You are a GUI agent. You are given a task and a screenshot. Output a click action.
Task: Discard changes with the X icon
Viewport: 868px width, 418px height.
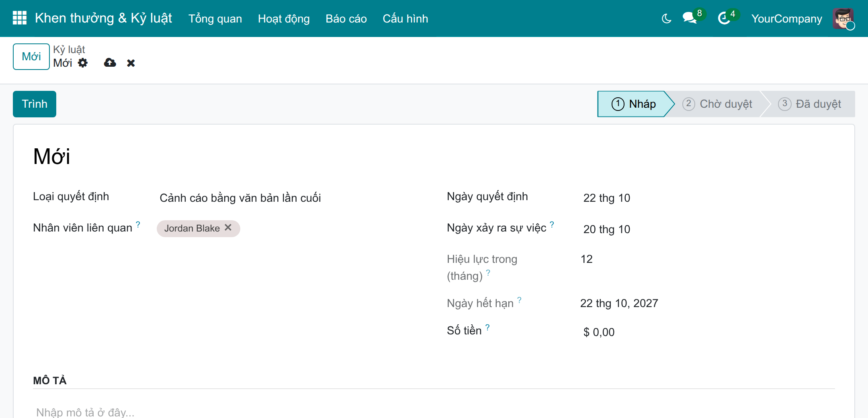[131, 63]
